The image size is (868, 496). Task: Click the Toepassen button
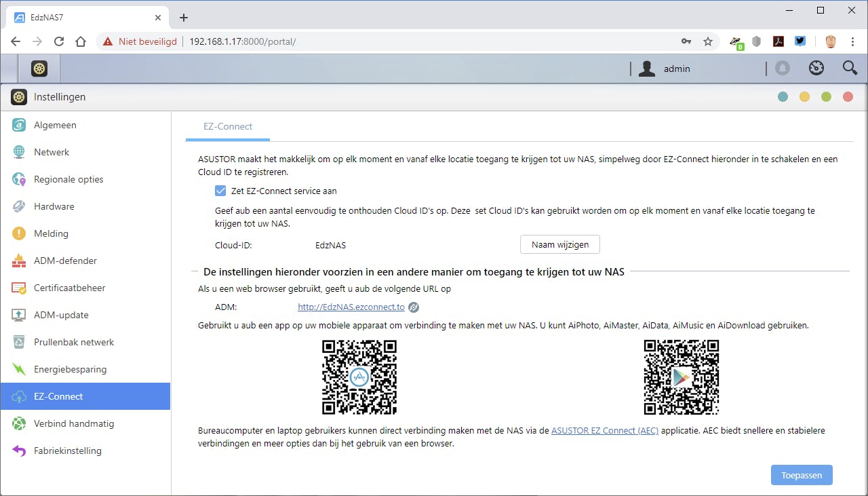tap(802, 475)
